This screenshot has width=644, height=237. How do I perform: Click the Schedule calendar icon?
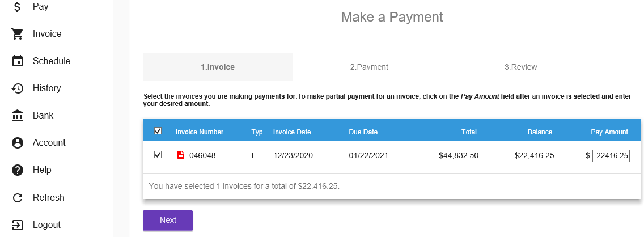coord(18,61)
